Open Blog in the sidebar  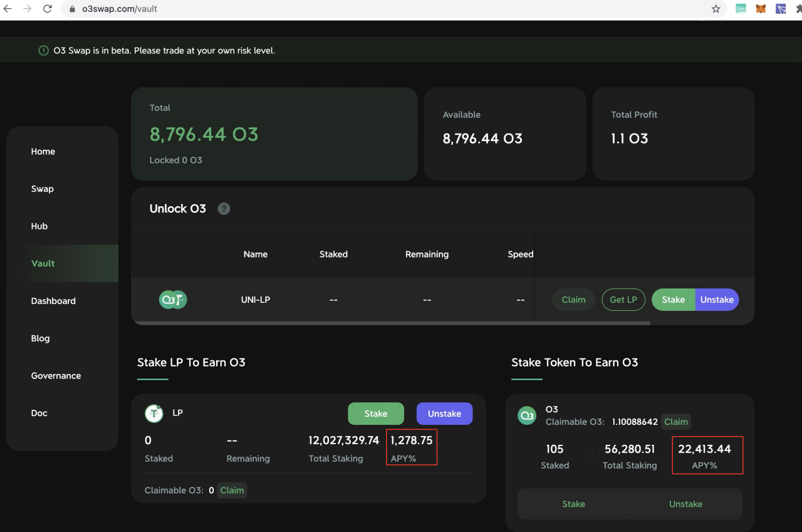click(x=40, y=338)
